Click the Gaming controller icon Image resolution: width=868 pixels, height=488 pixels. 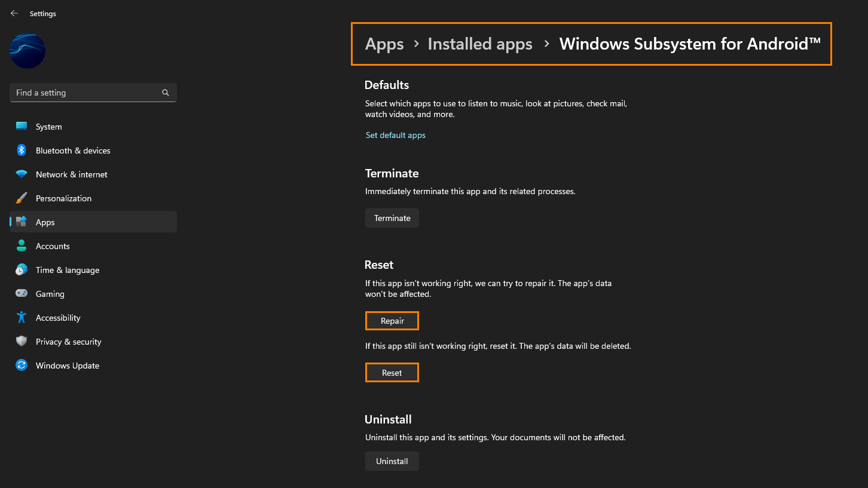pos(22,294)
